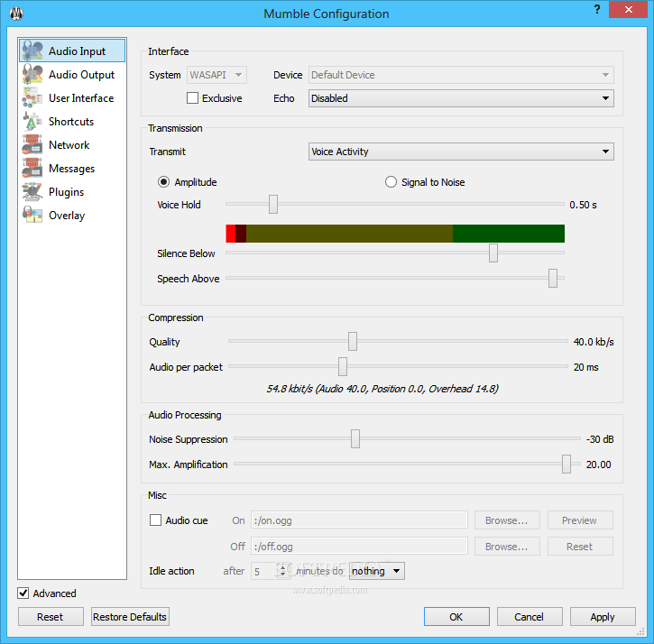This screenshot has height=644, width=654.
Task: Click the Overlay icon in sidebar
Action: (32, 215)
